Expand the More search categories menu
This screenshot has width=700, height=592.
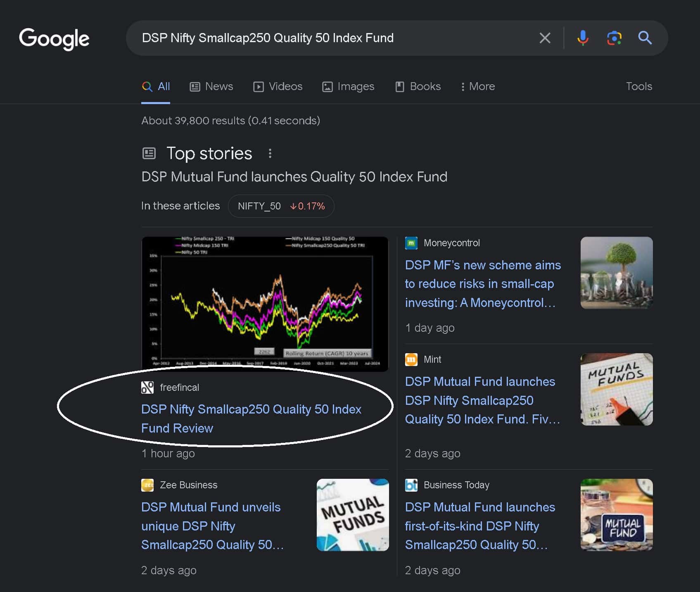(x=478, y=86)
